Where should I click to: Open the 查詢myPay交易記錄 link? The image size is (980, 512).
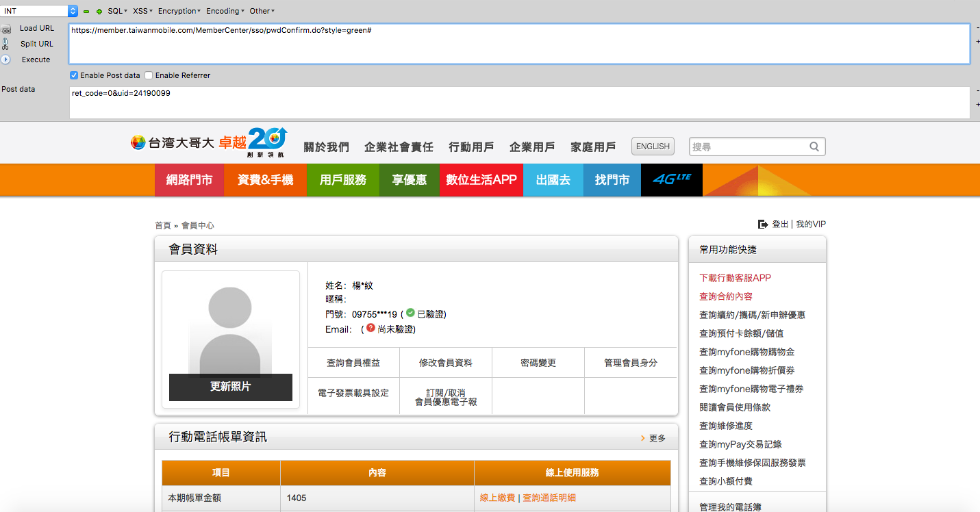coord(740,444)
